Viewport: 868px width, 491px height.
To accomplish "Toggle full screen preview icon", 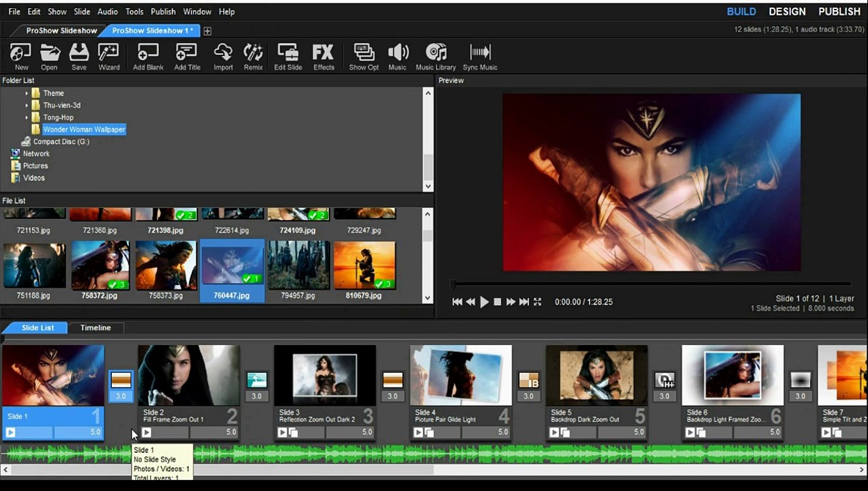I will pos(538,301).
